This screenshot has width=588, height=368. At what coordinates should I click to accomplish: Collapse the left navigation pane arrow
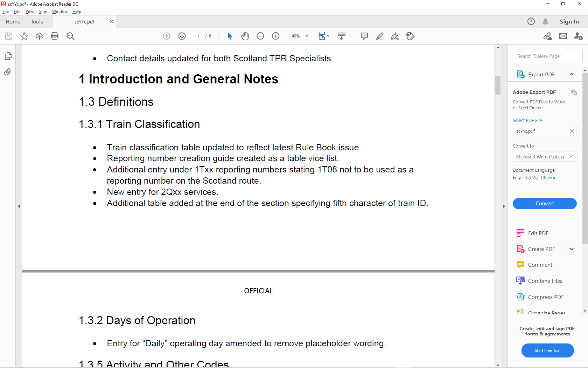[19, 206]
